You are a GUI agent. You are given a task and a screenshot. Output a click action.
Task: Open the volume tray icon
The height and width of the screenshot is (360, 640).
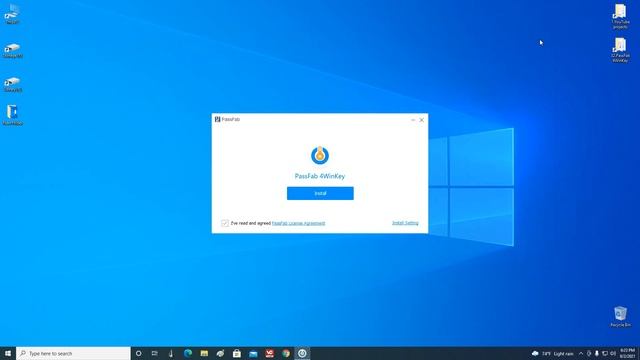pyautogui.click(x=613, y=353)
